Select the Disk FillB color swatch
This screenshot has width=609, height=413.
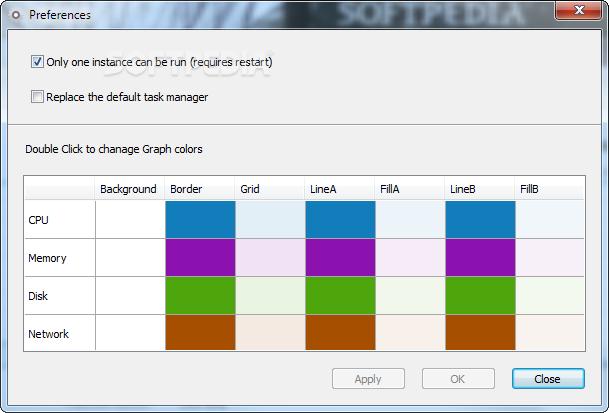pos(550,296)
